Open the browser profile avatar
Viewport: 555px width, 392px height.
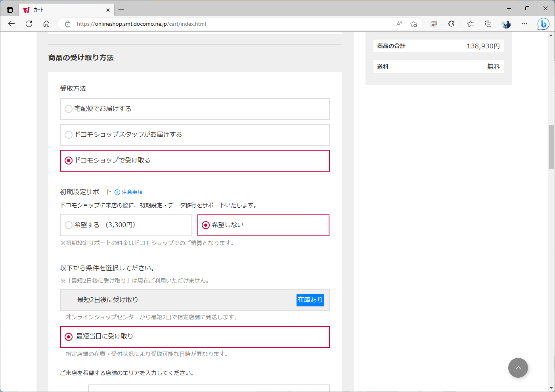(x=506, y=24)
